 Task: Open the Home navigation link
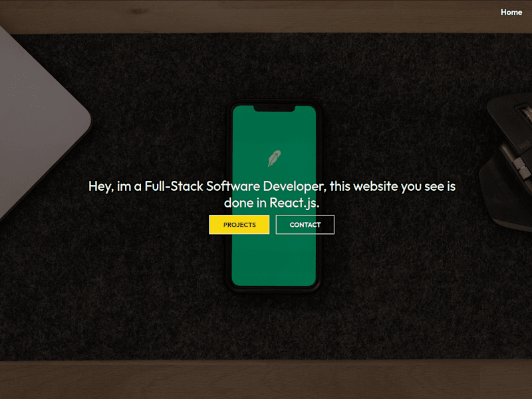tap(511, 12)
